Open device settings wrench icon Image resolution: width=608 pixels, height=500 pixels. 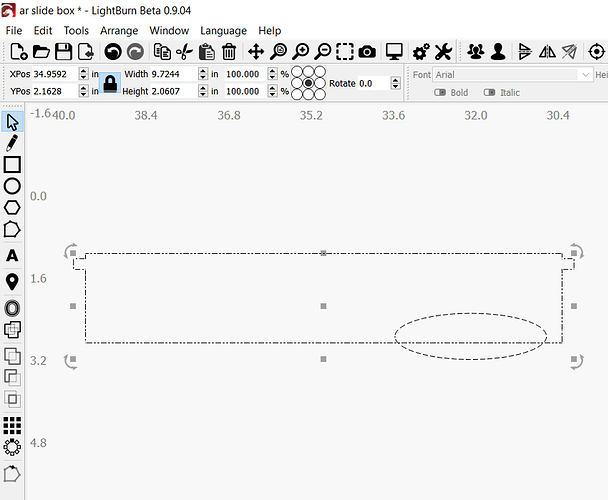443,52
